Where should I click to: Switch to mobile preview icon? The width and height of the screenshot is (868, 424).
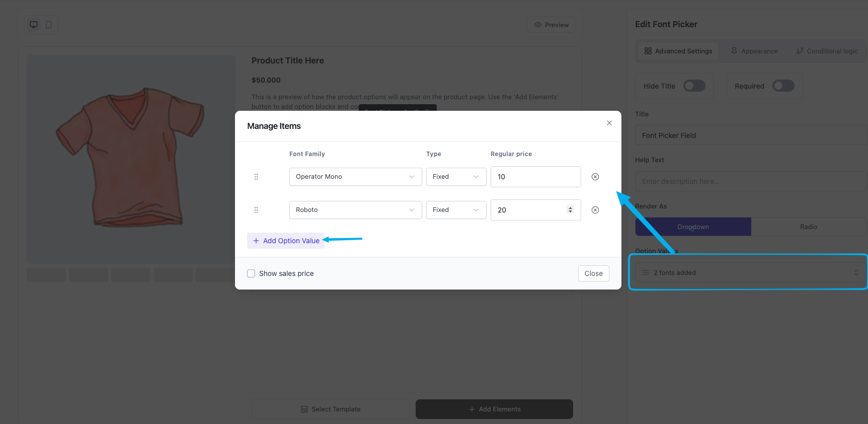pyautogui.click(x=49, y=25)
